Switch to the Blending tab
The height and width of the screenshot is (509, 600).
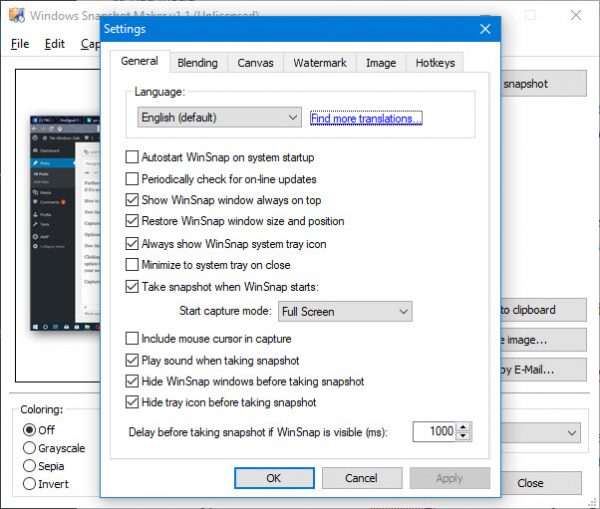197,63
